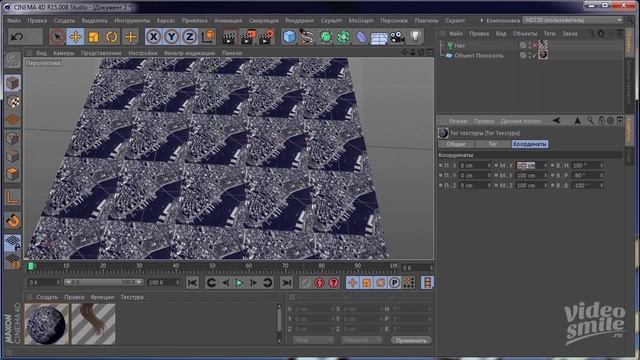This screenshot has width=640, height=360.
Task: Click the green array modeling icon
Action: coord(344,37)
